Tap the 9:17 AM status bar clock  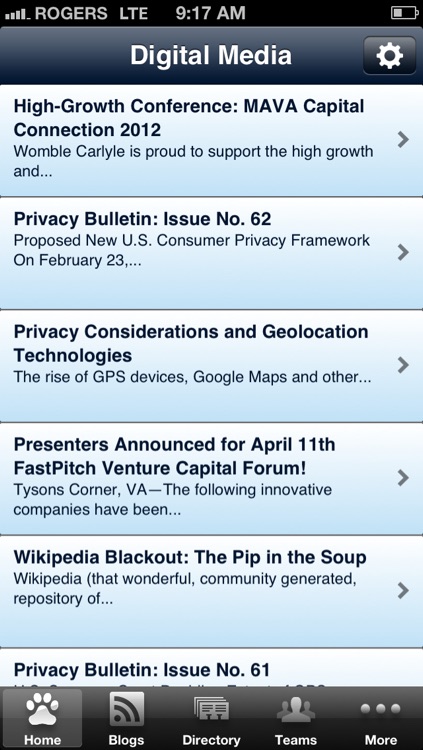[211, 13]
